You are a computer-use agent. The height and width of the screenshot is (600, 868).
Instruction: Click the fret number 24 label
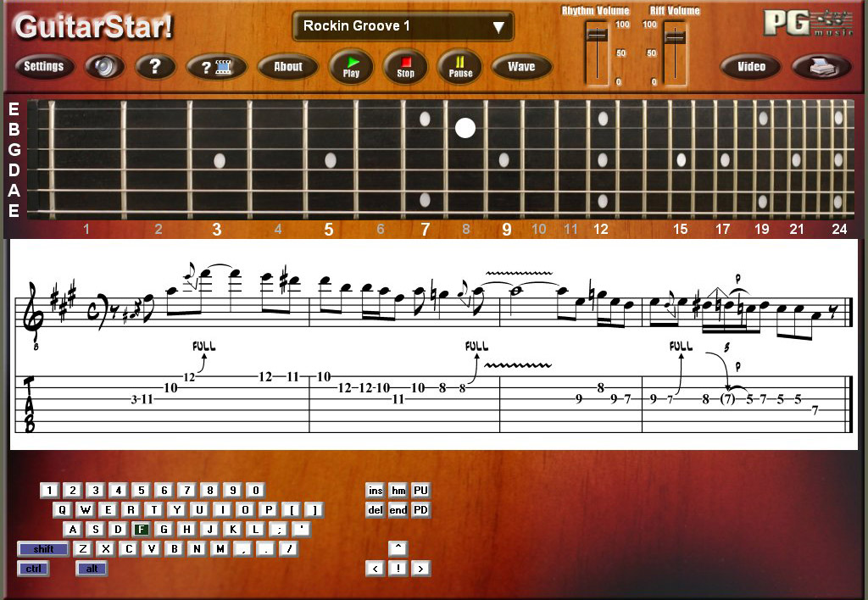[839, 229]
